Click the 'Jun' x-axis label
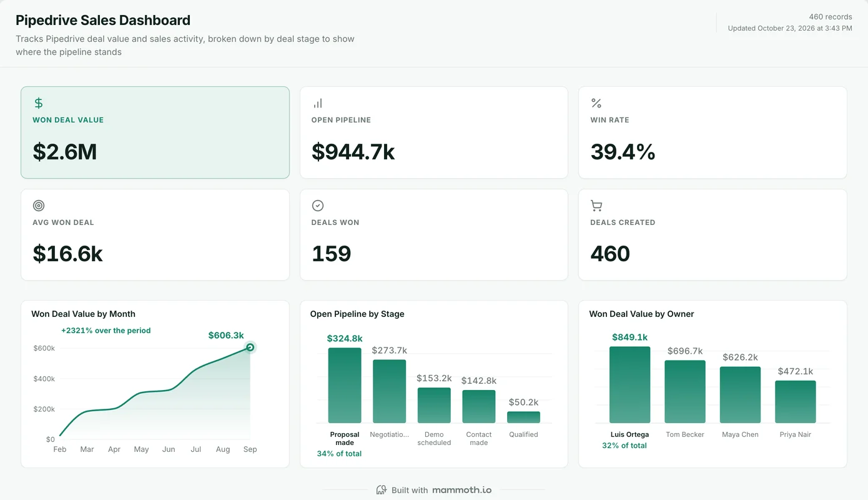Image resolution: width=868 pixels, height=500 pixels. coord(169,449)
